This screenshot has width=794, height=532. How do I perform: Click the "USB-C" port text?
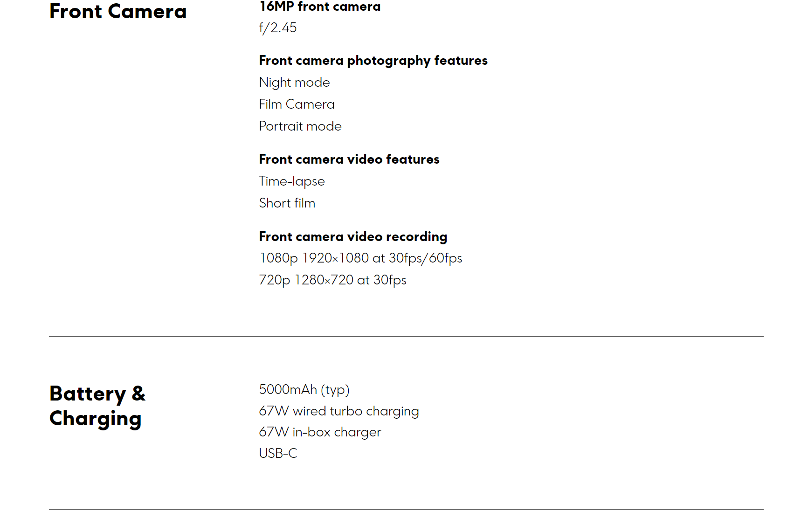278,453
